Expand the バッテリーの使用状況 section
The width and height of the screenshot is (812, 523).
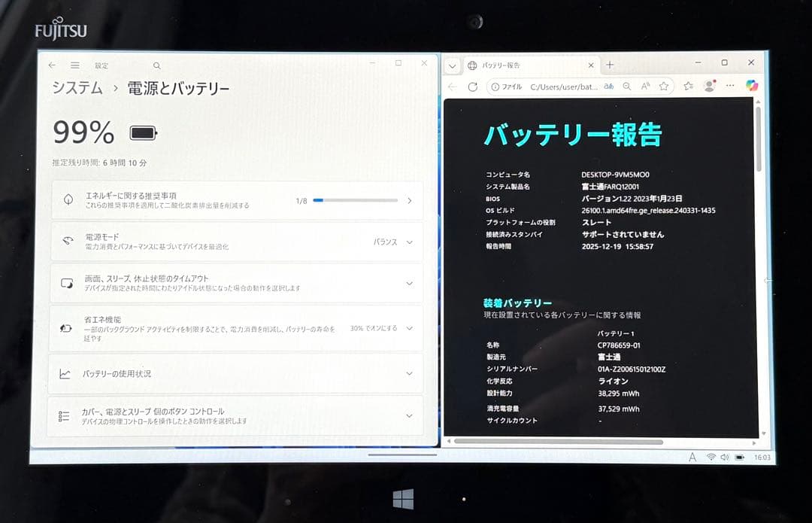click(x=409, y=373)
